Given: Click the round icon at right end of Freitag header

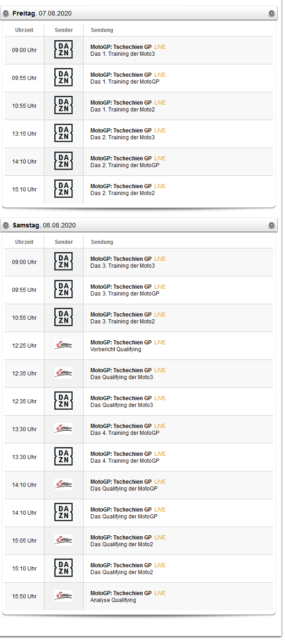Looking at the screenshot, I should (x=272, y=13).
